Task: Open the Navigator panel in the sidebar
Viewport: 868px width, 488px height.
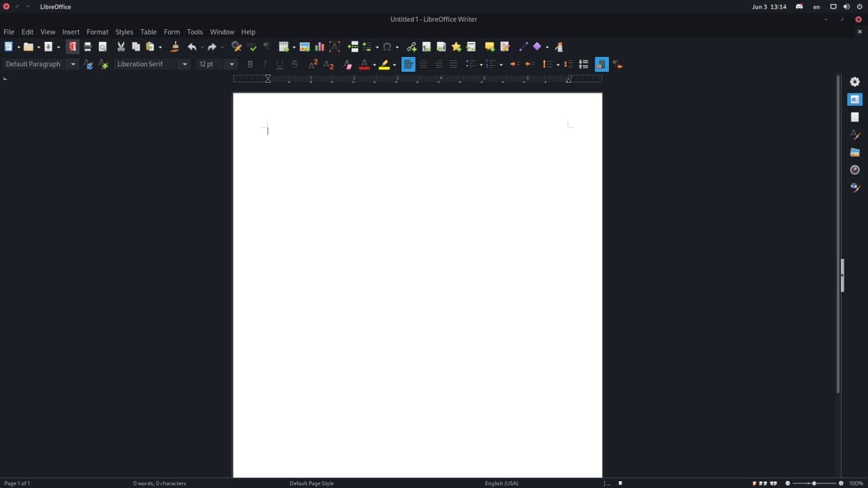Action: (x=854, y=170)
